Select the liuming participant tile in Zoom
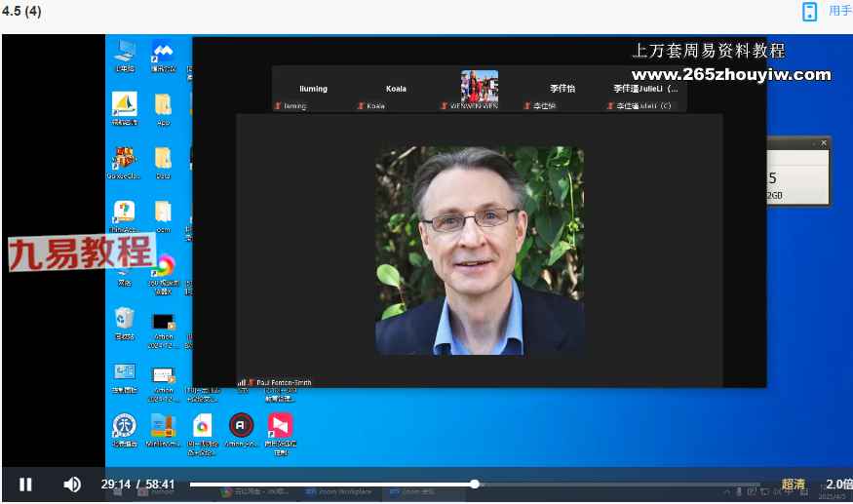The width and height of the screenshot is (853, 504). (313, 89)
